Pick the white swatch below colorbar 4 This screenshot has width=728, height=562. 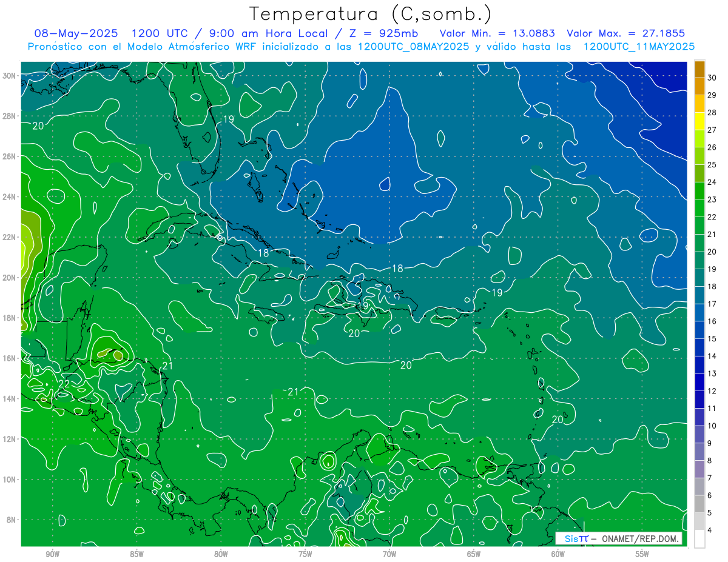(x=699, y=539)
